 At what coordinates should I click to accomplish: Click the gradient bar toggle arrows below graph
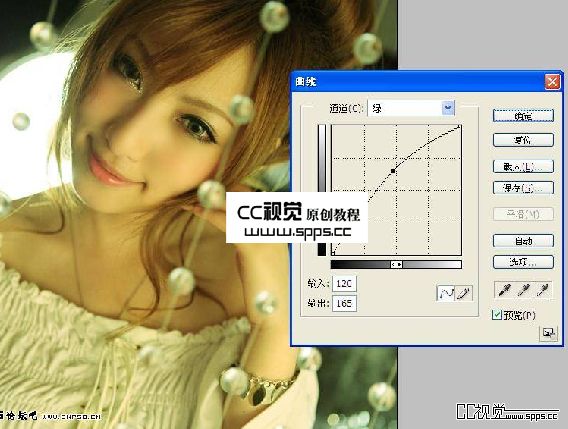[397, 265]
